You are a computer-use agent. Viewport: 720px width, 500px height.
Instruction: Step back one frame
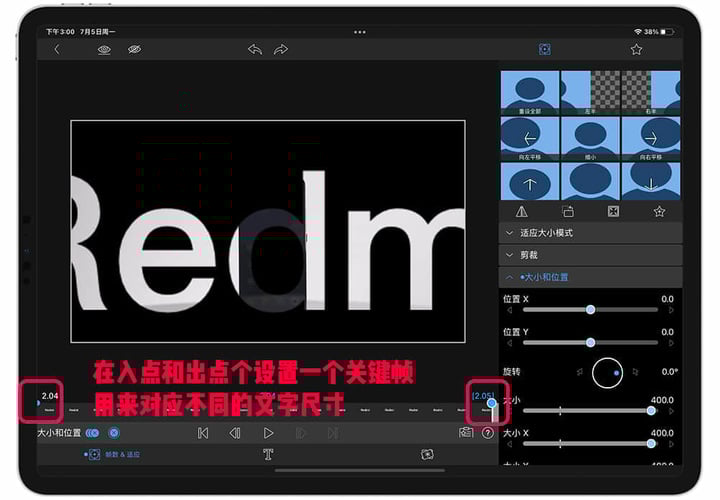point(235,433)
